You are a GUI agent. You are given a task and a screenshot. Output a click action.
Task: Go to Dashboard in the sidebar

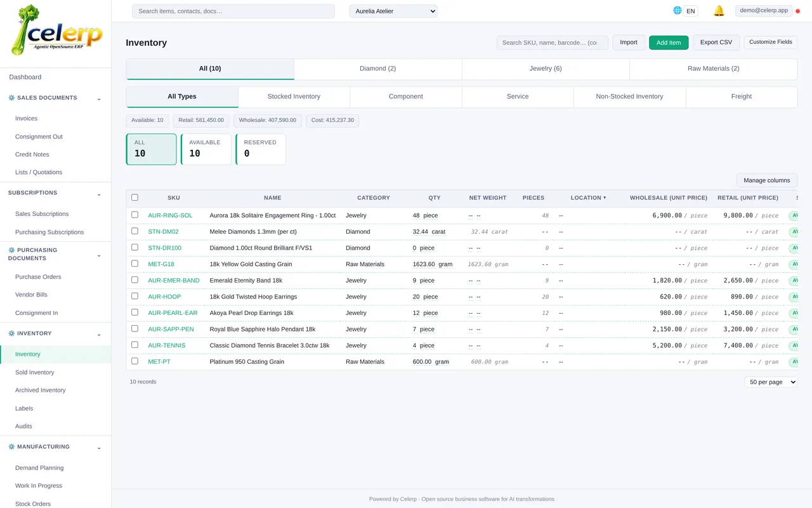[x=25, y=77]
